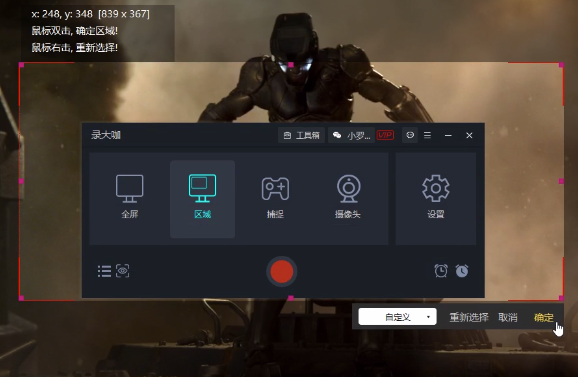Click 取消 to cancel selection
Image resolution: width=578 pixels, height=377 pixels.
click(x=508, y=317)
